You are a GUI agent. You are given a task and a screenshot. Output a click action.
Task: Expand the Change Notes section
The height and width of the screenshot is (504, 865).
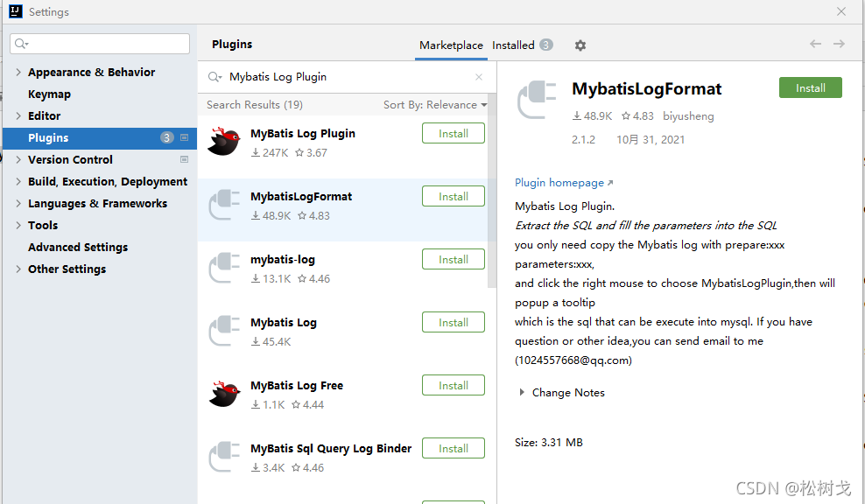click(x=521, y=393)
